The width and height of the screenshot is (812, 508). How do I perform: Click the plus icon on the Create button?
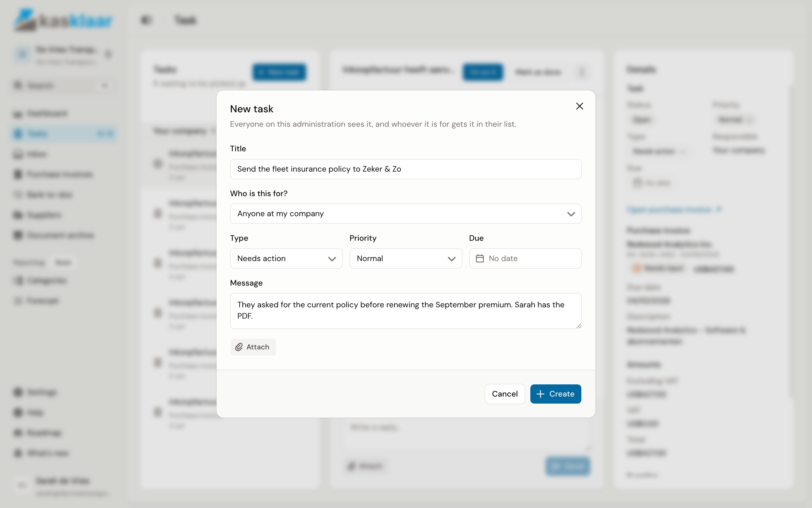[540, 394]
